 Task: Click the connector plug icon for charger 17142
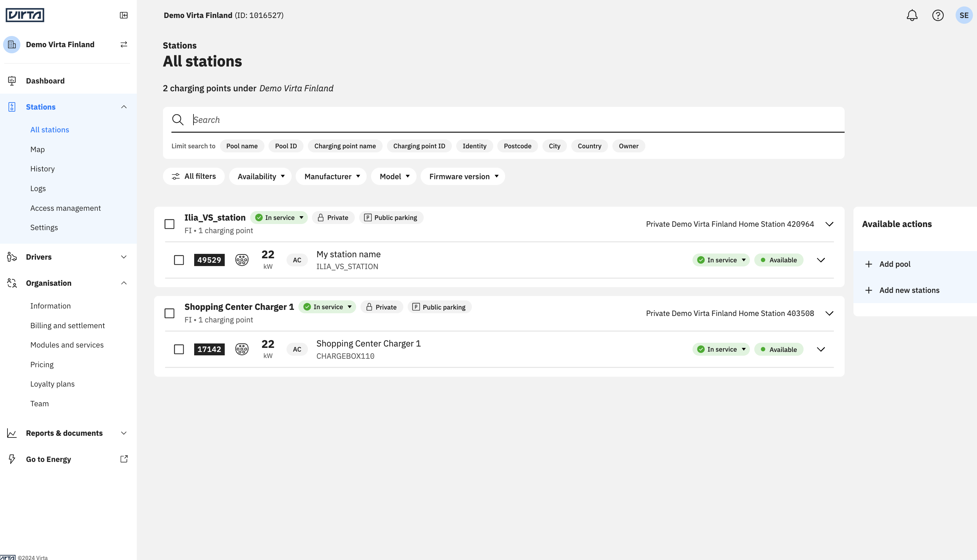(x=242, y=349)
